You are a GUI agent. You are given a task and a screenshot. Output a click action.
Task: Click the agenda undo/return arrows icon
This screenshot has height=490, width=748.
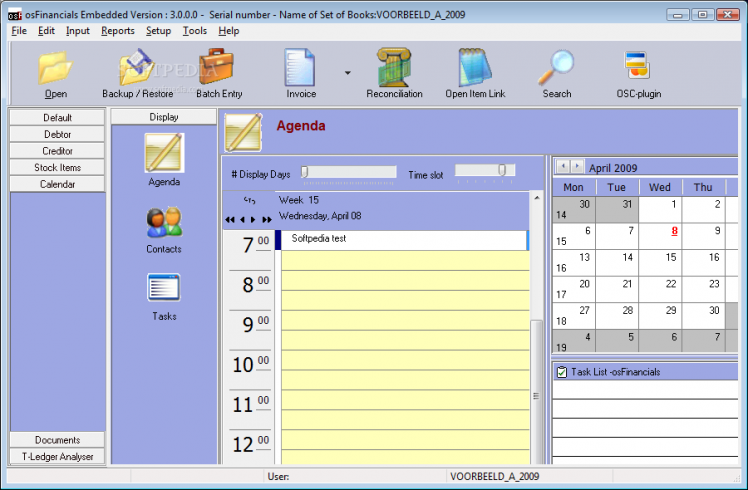tap(249, 200)
